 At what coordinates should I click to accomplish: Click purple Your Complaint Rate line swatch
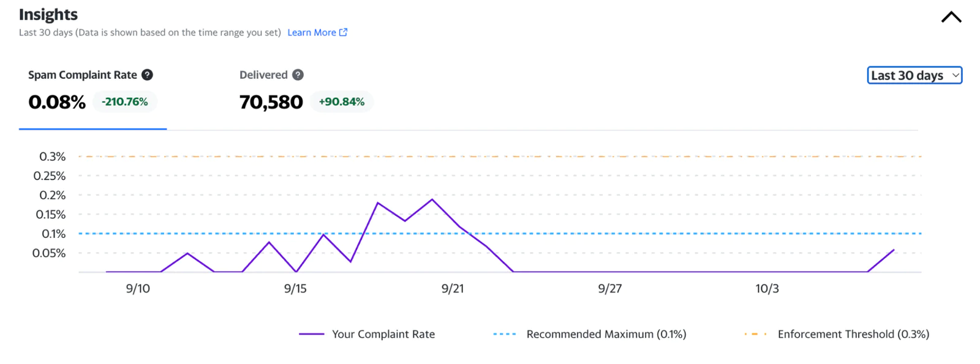[x=311, y=334]
